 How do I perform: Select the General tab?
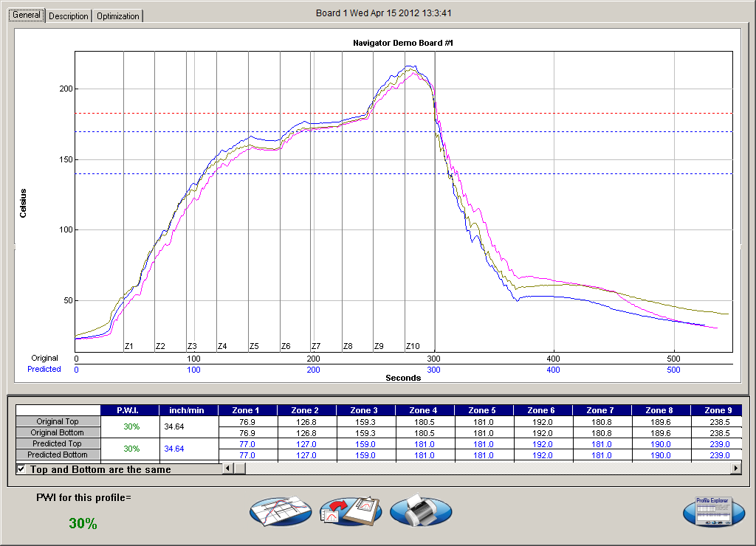27,15
